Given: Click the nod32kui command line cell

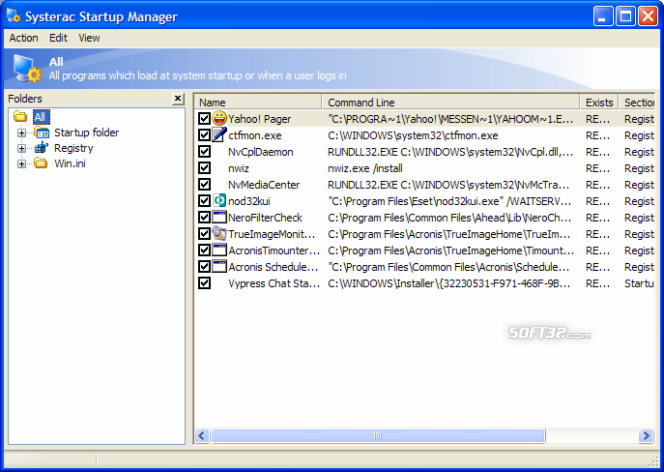Looking at the screenshot, I should point(449,201).
